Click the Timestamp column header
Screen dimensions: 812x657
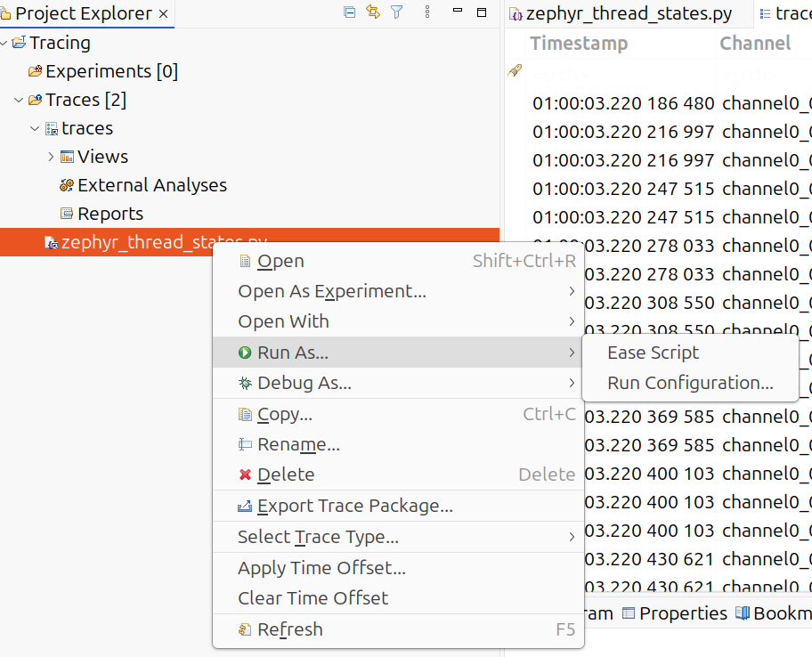tap(579, 43)
